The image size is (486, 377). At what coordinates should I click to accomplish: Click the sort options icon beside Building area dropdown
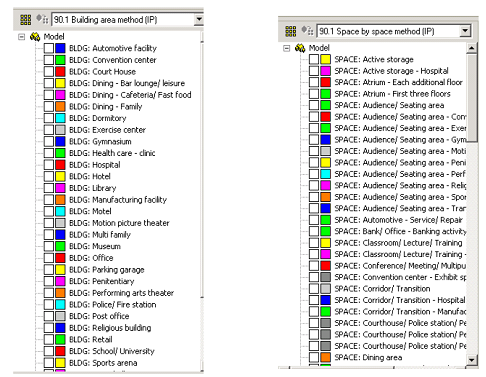pos(42,19)
